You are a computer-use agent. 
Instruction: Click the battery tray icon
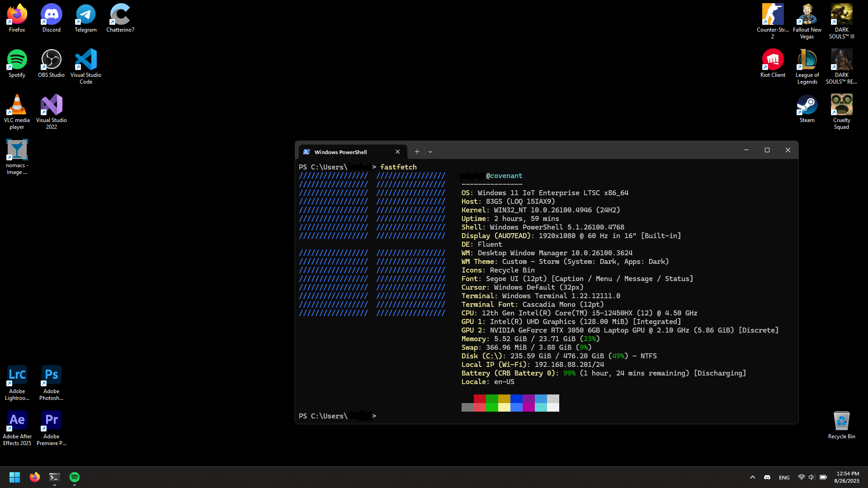coord(823,477)
